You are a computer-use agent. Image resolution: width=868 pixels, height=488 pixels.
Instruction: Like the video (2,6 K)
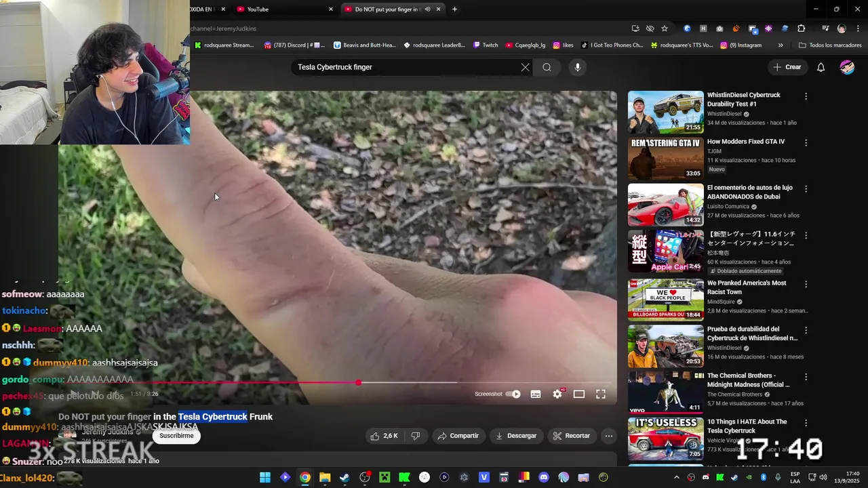(384, 436)
